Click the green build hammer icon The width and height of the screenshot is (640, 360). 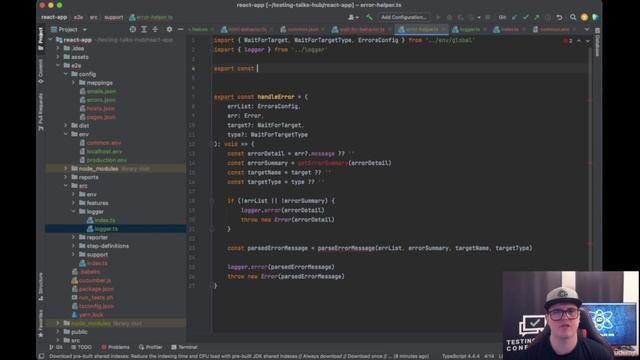pyautogui.click(x=369, y=17)
